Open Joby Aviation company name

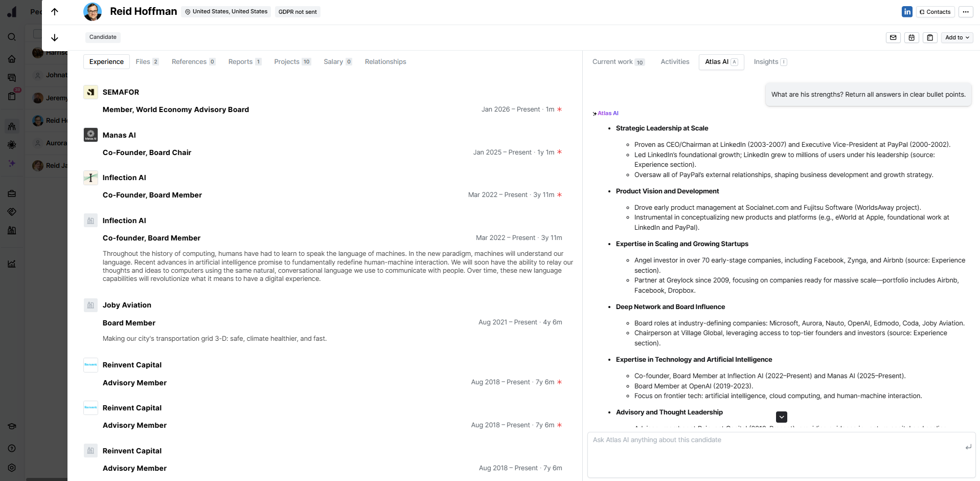127,305
